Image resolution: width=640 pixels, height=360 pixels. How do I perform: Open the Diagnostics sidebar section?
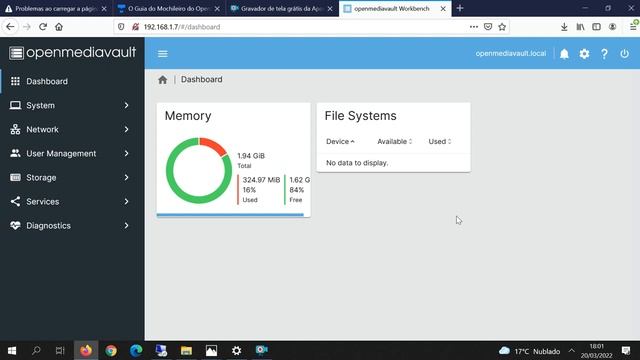pyautogui.click(x=72, y=226)
